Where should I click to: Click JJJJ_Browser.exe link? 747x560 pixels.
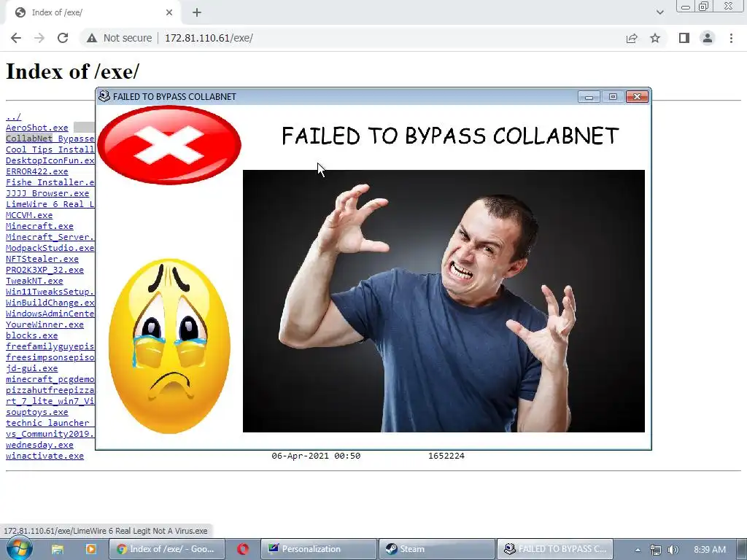click(x=47, y=193)
